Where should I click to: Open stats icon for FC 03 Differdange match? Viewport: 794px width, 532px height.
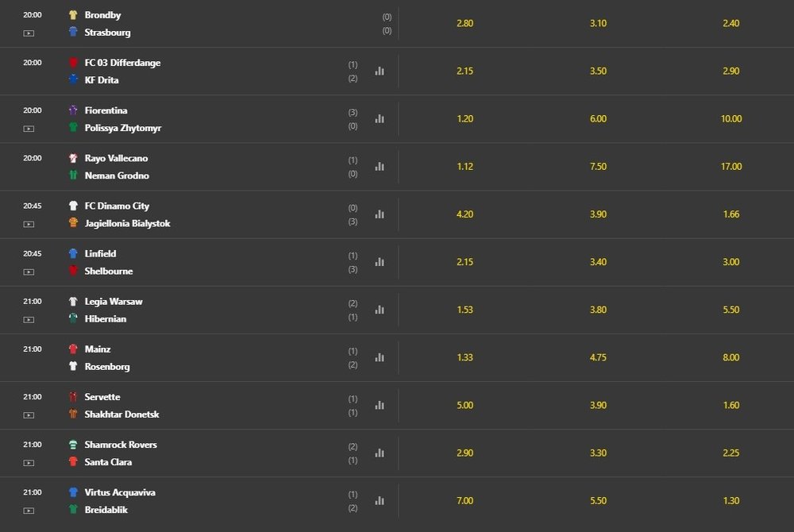click(380, 71)
